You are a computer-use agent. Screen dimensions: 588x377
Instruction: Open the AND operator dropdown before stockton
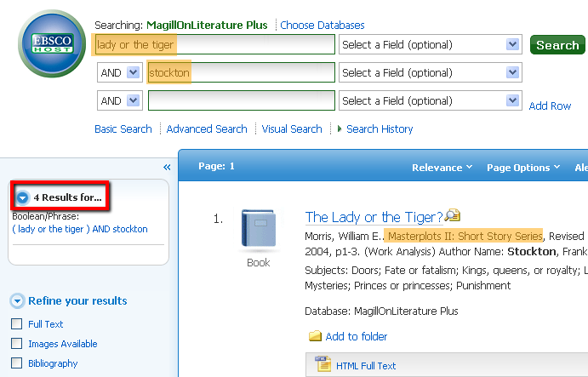133,72
